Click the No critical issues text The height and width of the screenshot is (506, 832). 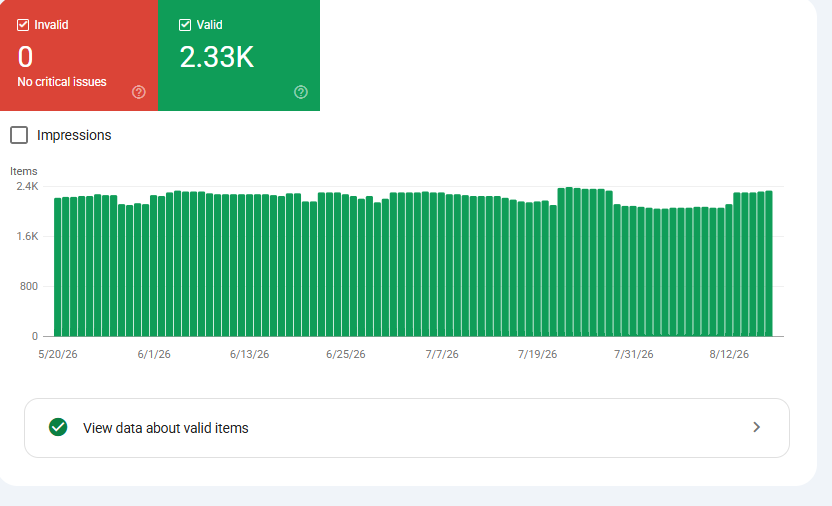(x=62, y=82)
